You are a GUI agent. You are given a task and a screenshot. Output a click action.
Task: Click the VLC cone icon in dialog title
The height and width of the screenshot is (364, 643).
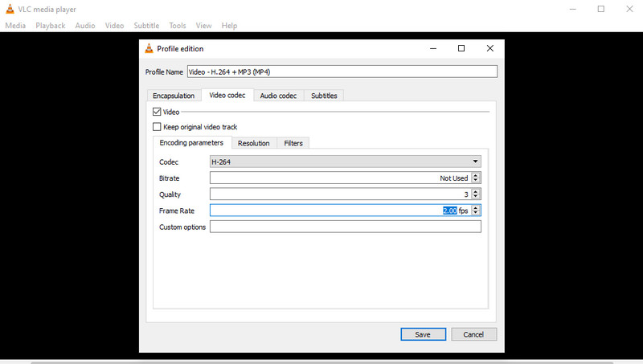[x=149, y=48]
